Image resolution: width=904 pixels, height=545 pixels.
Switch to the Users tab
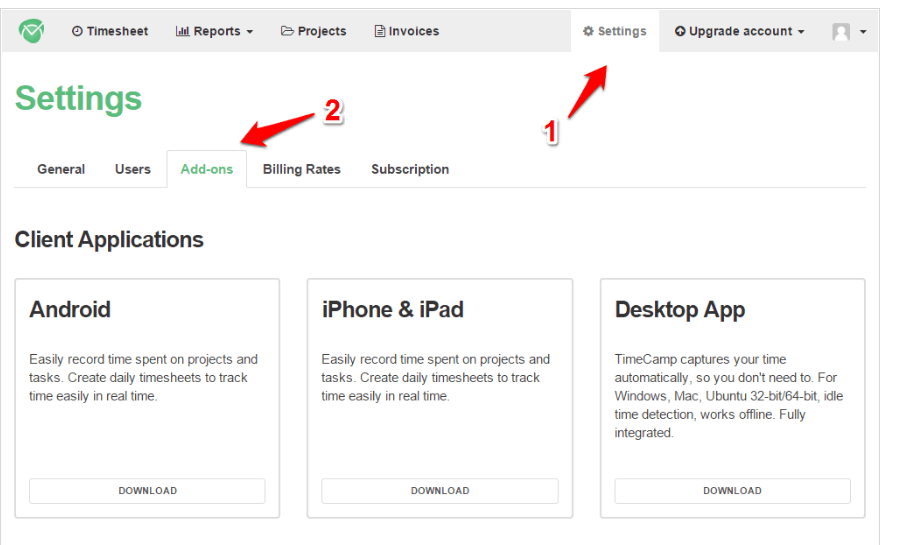point(133,169)
